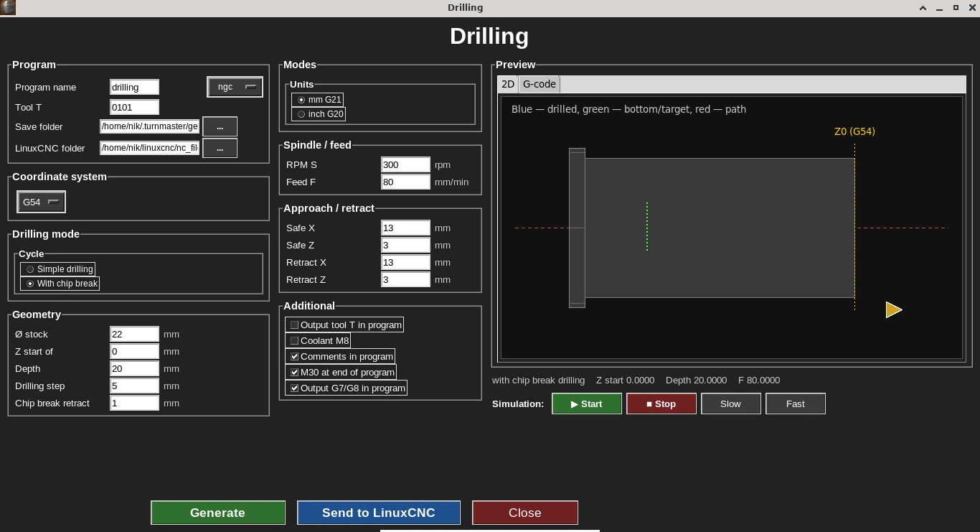Click the Z0 (G54) label in preview
The image size is (980, 532).
[854, 131]
